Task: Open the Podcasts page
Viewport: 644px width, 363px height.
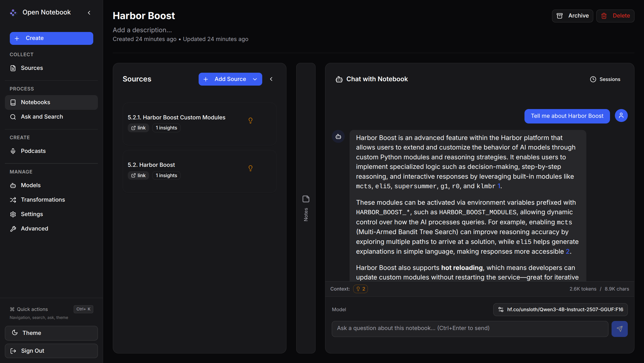Action: pos(52,151)
